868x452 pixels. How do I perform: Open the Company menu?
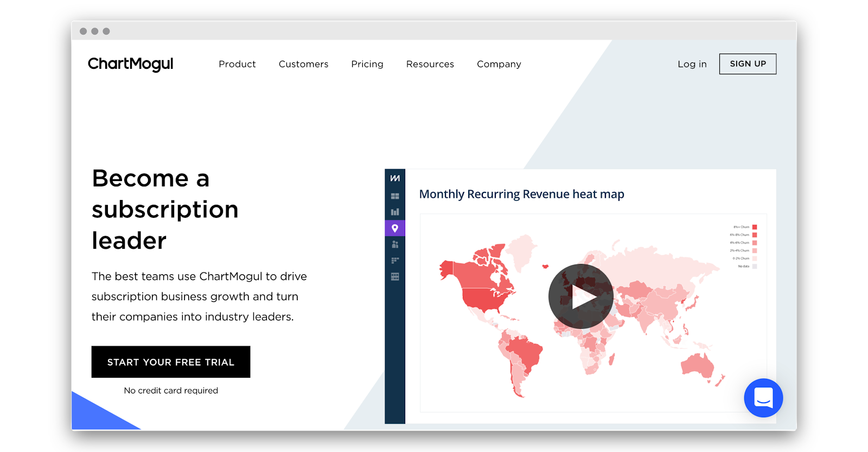(x=499, y=64)
